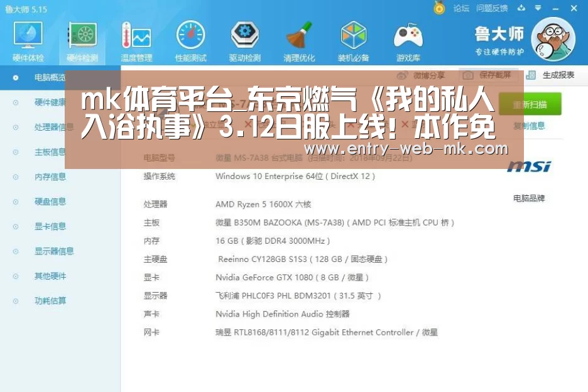Open the title bar dropdown menu arrow

pos(538,8)
